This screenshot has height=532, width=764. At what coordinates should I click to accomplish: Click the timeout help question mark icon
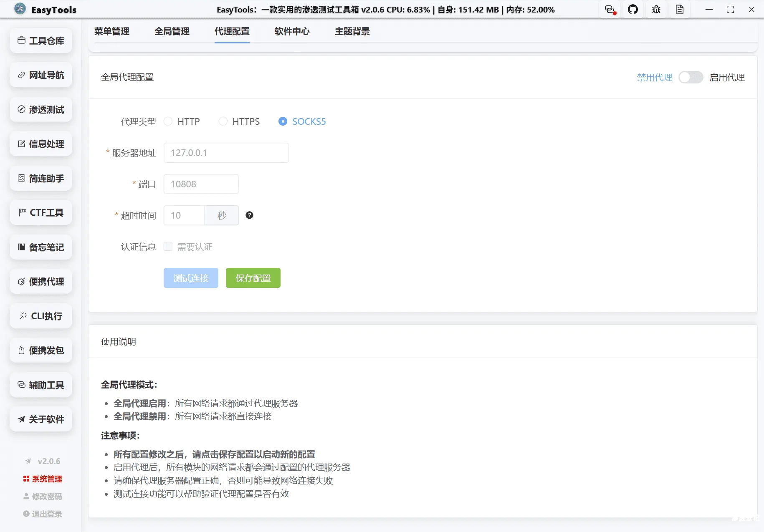249,215
